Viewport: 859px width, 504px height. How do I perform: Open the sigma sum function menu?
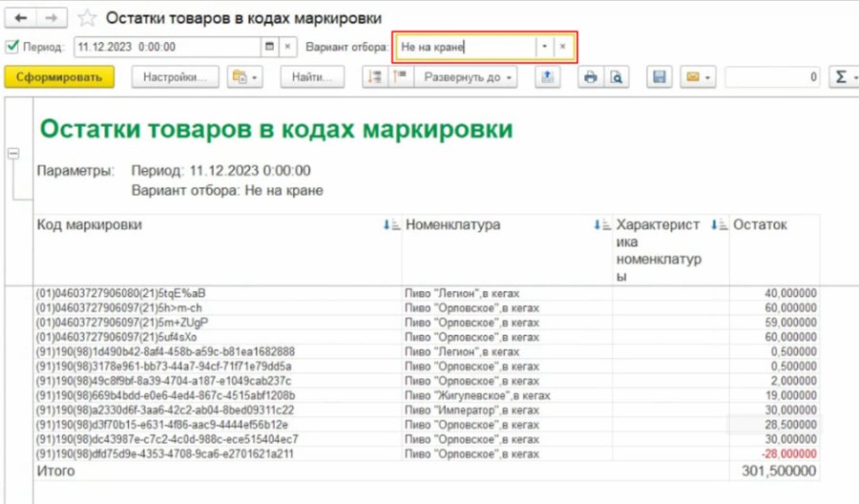click(845, 77)
